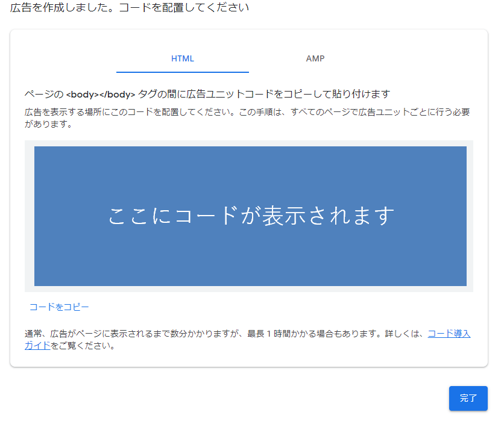Click blank page area left of 完了
Screen dimensions: 504x427
click(301, 399)
